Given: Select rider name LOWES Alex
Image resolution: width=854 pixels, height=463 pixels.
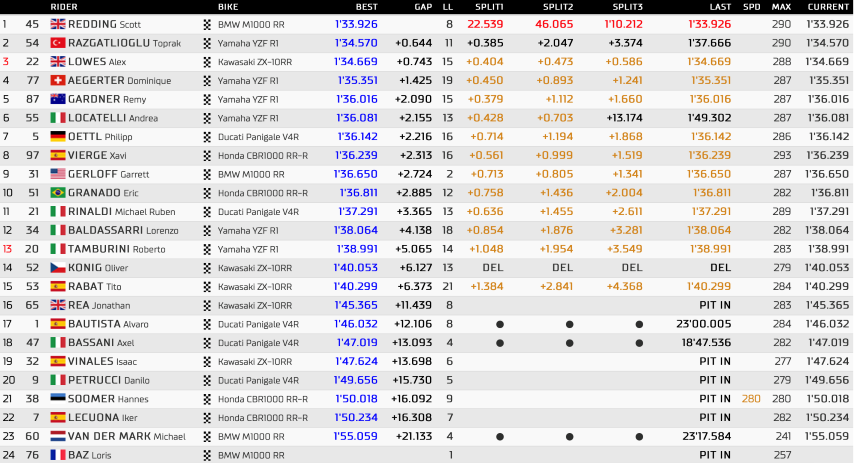Looking at the screenshot, I should [97, 62].
